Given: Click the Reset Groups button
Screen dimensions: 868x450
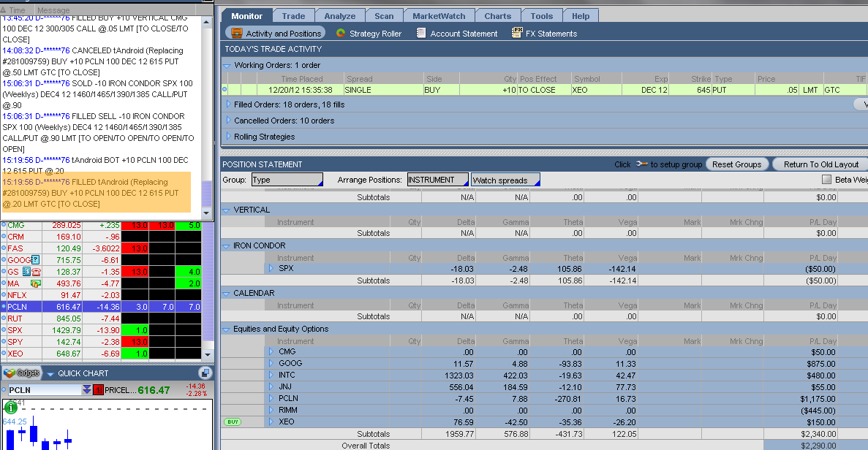Looking at the screenshot, I should (x=737, y=164).
